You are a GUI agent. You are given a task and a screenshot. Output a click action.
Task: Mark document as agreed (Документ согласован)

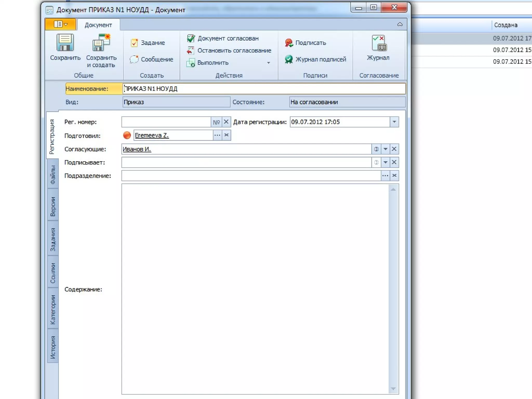[x=223, y=38]
